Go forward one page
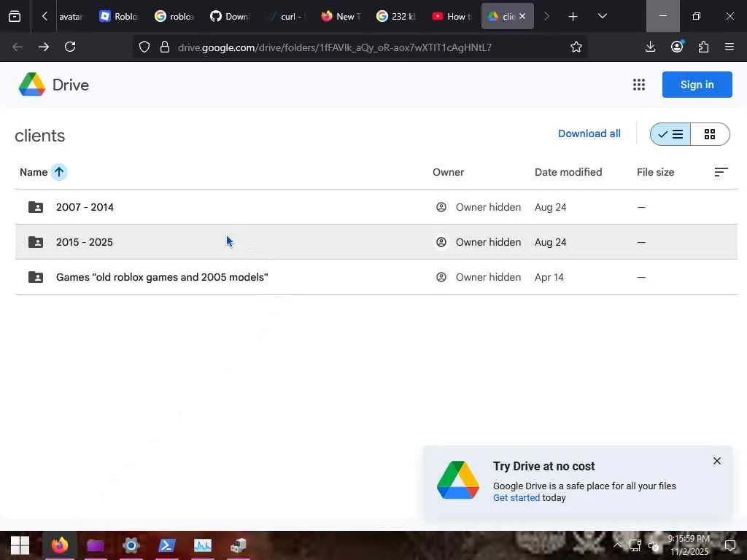 pyautogui.click(x=43, y=47)
